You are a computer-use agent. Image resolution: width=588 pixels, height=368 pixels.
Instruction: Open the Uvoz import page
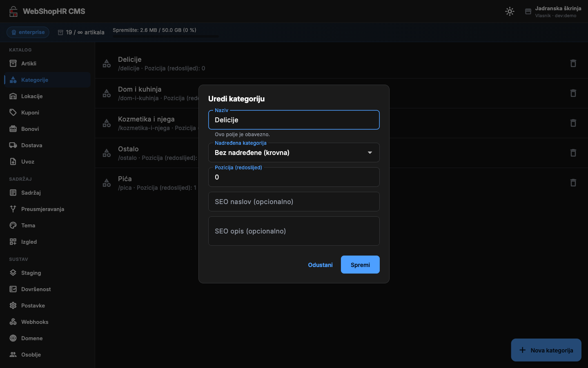coord(47,162)
